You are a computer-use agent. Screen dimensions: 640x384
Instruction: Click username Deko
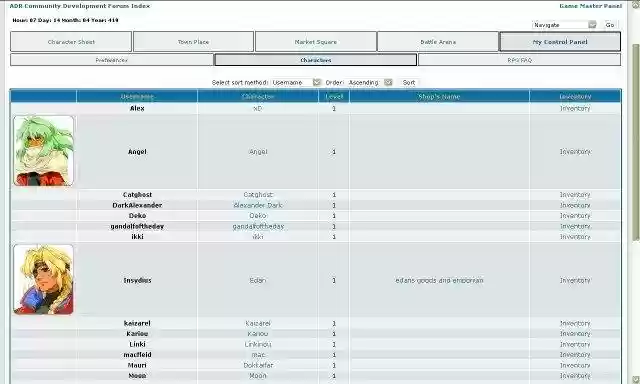click(x=137, y=216)
